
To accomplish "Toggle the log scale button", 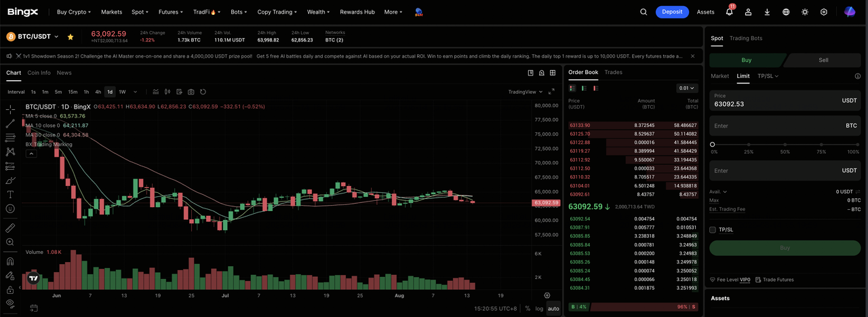I will tap(539, 309).
